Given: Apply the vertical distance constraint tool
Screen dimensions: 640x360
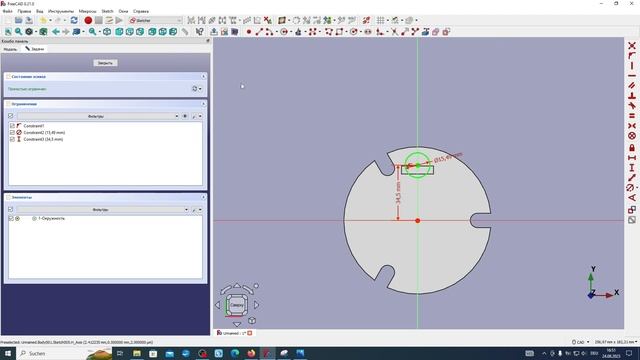Looking at the screenshot, I should 632,167.
